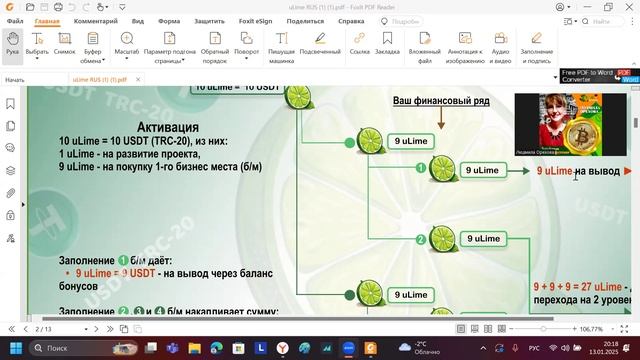
Task: Switch to single page view mode
Action: pos(461,329)
